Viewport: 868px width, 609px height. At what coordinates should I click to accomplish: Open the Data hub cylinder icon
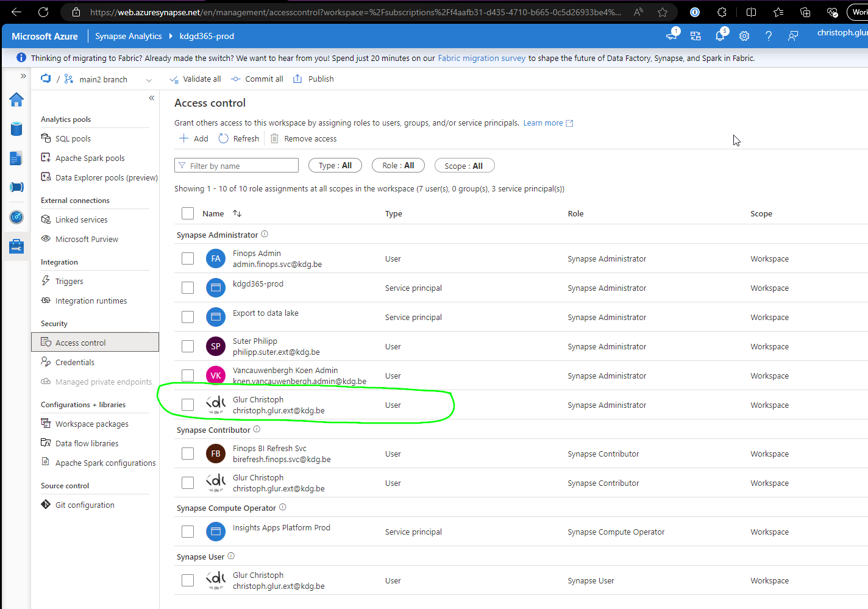coord(16,129)
